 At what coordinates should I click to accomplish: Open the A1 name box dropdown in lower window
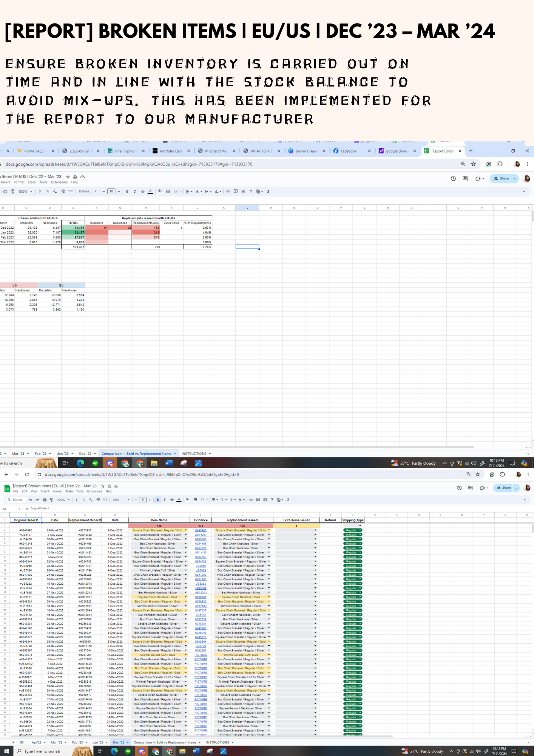[x=19, y=508]
